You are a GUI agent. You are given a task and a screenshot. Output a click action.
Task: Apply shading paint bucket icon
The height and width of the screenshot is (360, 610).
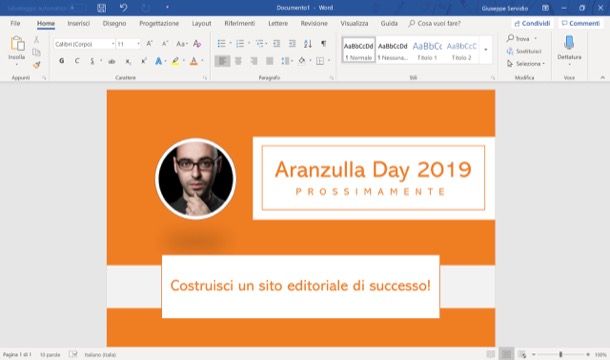click(x=302, y=61)
